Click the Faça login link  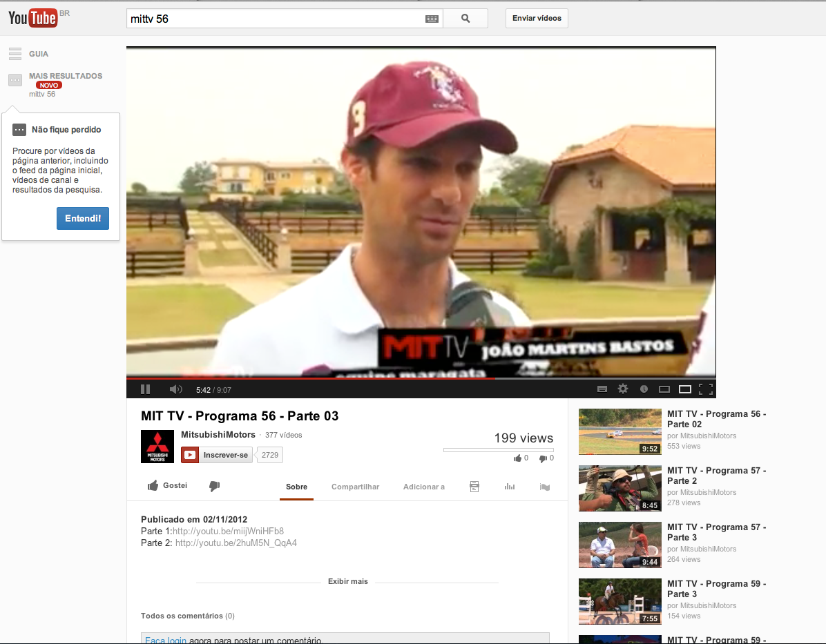pos(166,640)
